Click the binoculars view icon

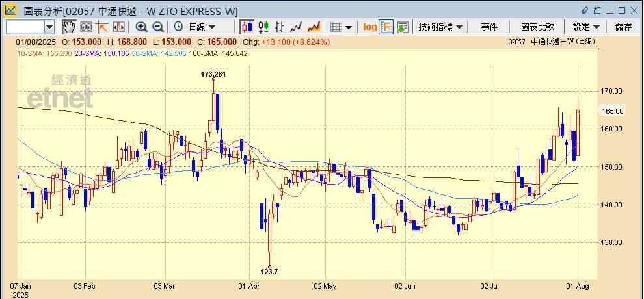pyautogui.click(x=86, y=27)
